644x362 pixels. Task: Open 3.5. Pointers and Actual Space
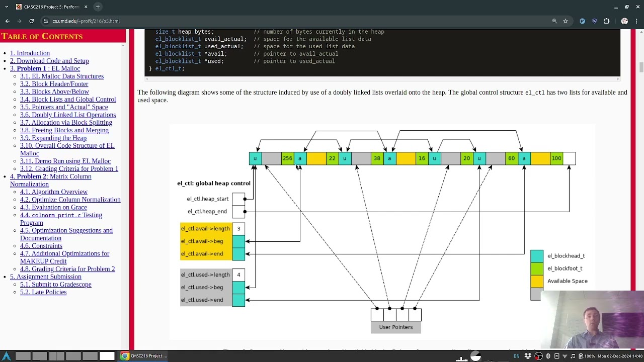64,107
